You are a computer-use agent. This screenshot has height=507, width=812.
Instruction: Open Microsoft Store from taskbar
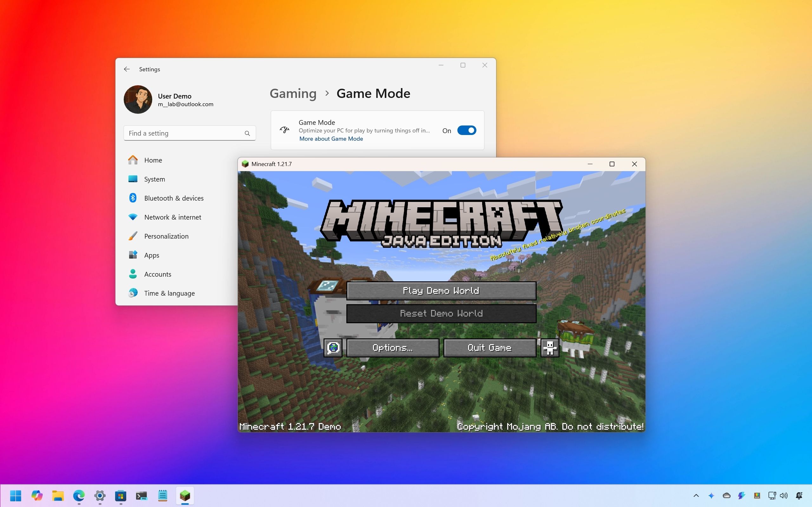(121, 495)
